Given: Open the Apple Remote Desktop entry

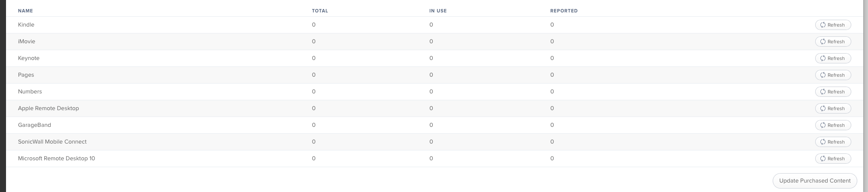Looking at the screenshot, I should pos(49,108).
